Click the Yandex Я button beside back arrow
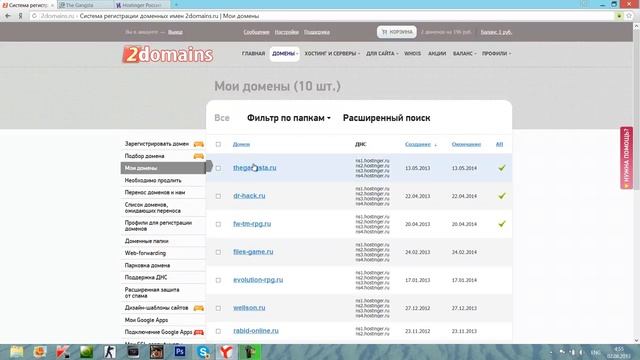Viewport: 640px width, 360px height. click(x=20, y=16)
